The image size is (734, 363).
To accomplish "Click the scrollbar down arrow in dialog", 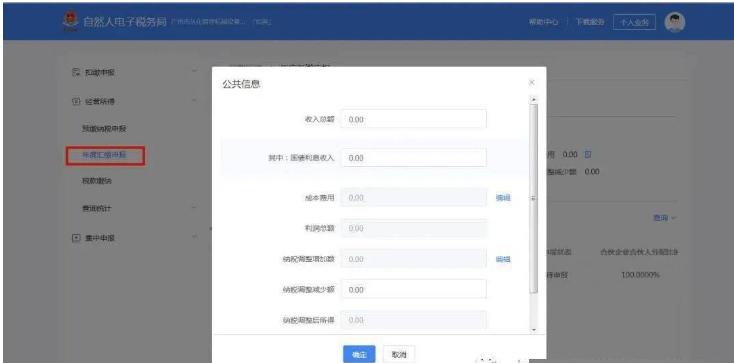I will pos(534,330).
